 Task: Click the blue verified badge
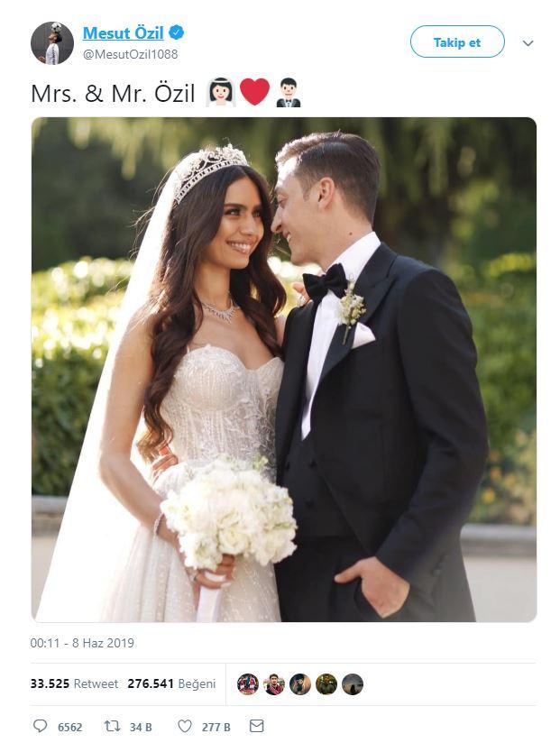177,32
